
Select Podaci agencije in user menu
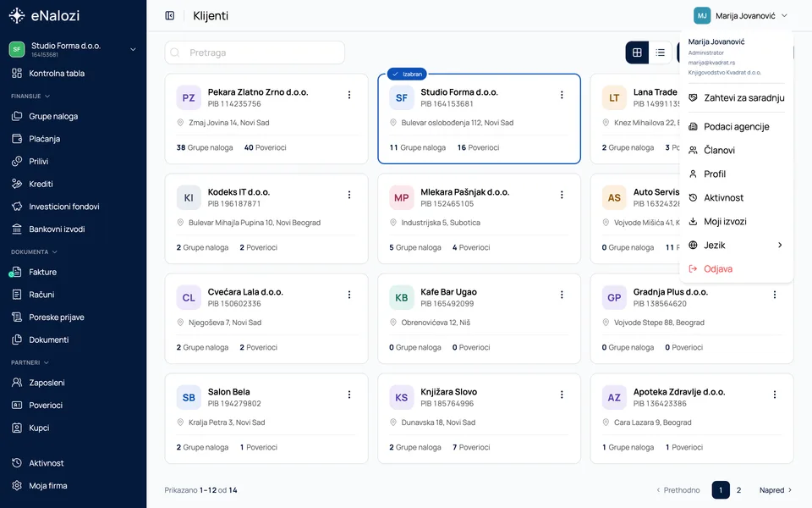click(735, 126)
